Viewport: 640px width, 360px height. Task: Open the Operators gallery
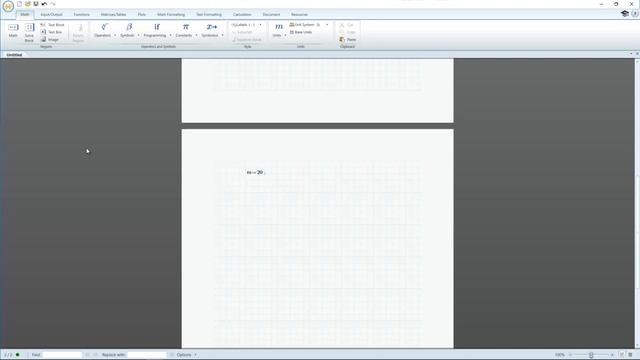102,31
